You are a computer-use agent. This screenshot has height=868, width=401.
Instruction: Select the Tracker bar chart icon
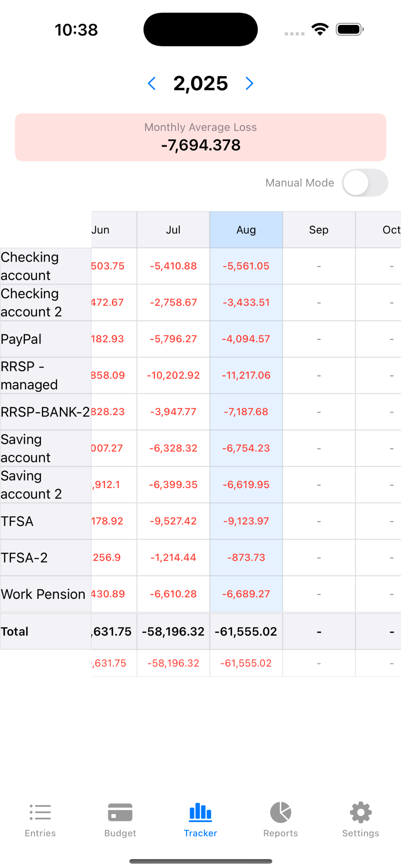click(200, 812)
